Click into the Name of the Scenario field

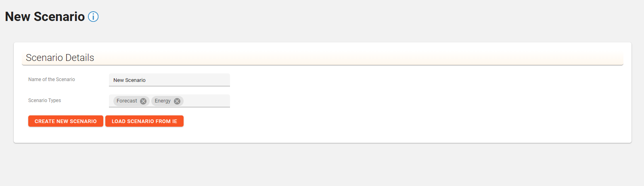pos(169,80)
